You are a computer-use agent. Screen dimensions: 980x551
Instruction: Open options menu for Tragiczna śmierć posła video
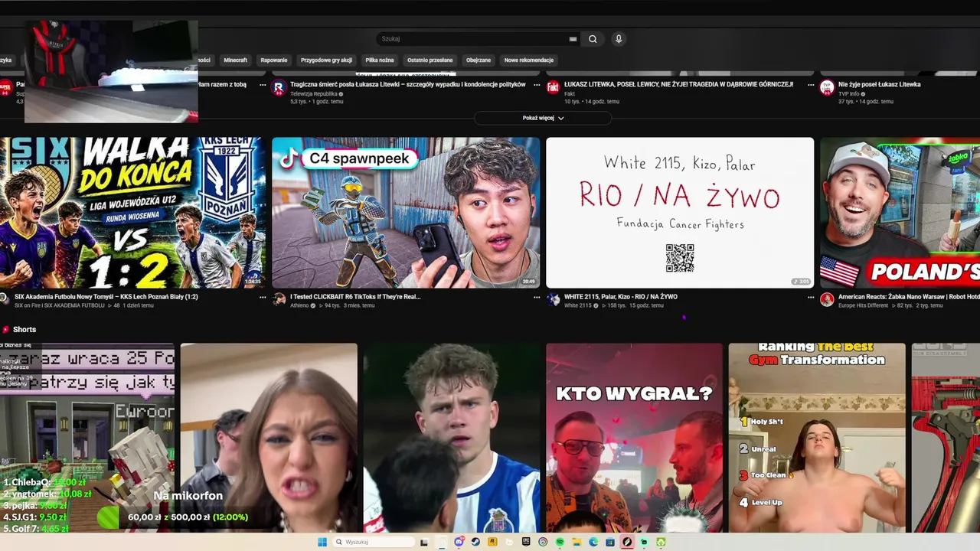[x=537, y=85]
